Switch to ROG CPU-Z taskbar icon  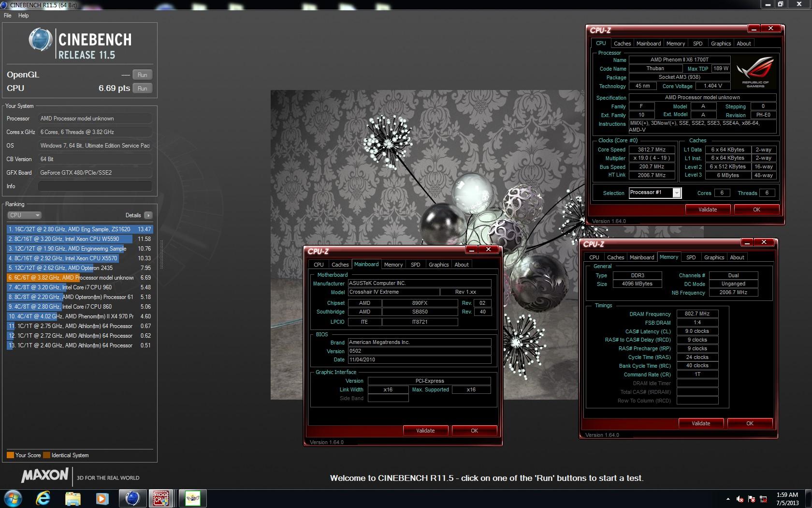pyautogui.click(x=161, y=498)
